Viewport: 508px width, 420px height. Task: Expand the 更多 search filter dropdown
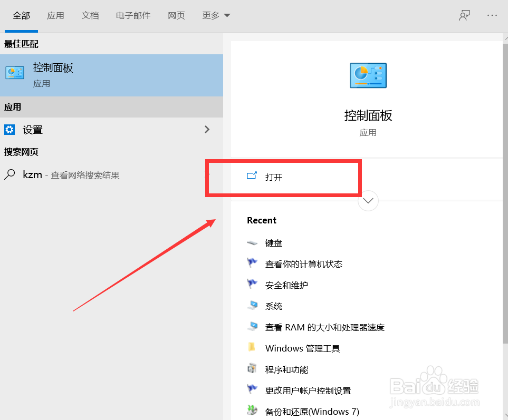(x=215, y=15)
